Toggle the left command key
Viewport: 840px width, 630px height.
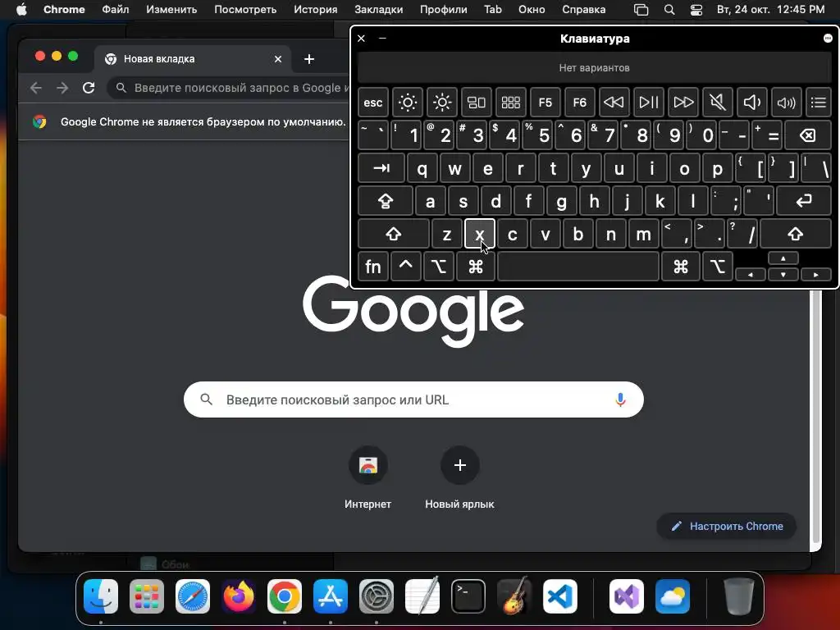tap(475, 267)
